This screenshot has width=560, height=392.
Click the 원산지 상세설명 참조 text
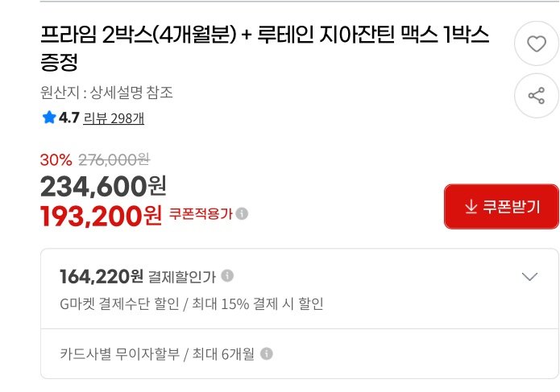tap(106, 93)
